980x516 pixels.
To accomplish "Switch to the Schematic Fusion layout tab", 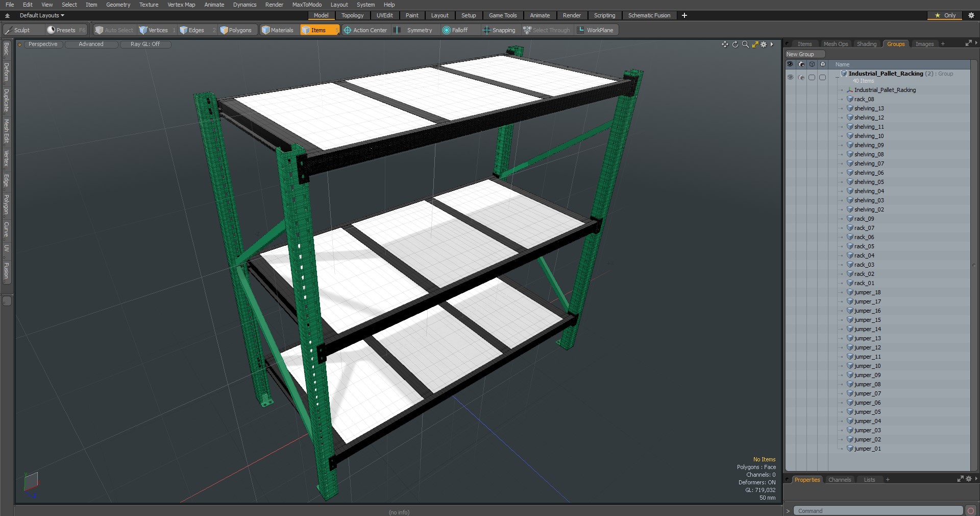I will point(649,15).
